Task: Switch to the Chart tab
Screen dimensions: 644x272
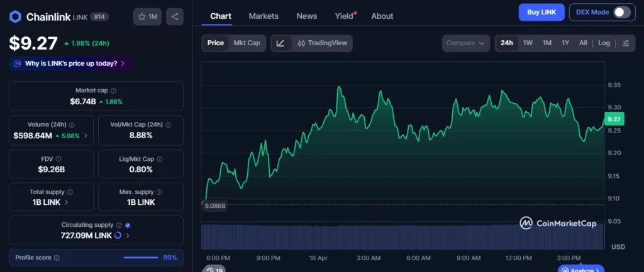Action: point(221,16)
